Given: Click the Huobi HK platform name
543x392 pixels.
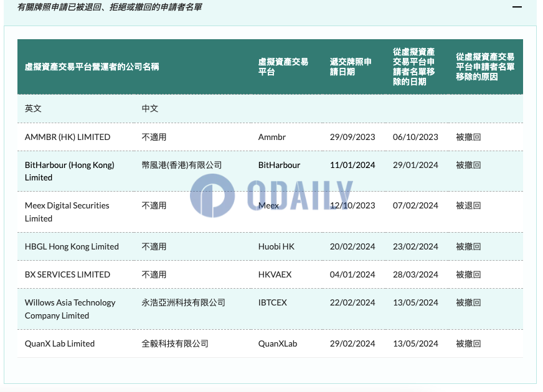Looking at the screenshot, I should [x=276, y=246].
